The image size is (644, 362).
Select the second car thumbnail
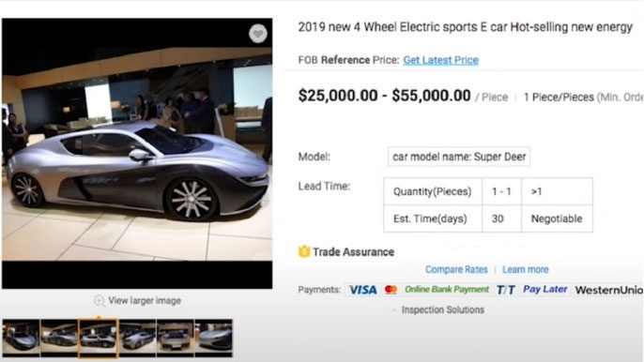(59, 338)
